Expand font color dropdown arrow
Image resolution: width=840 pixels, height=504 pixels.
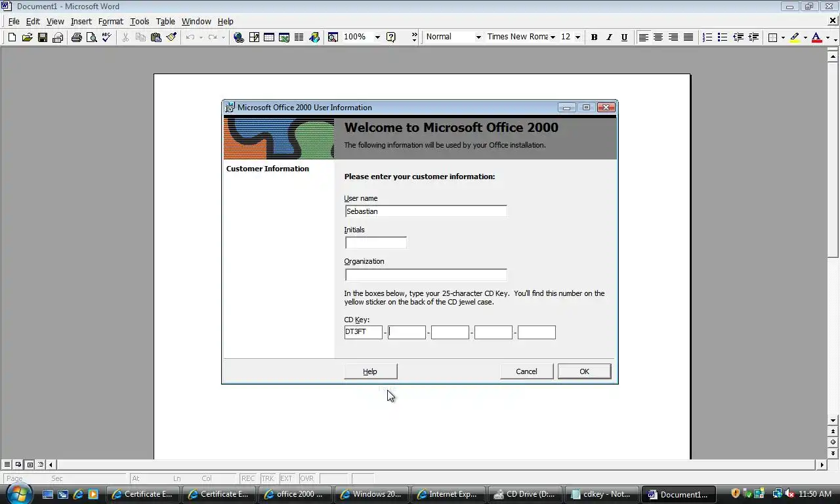(828, 37)
